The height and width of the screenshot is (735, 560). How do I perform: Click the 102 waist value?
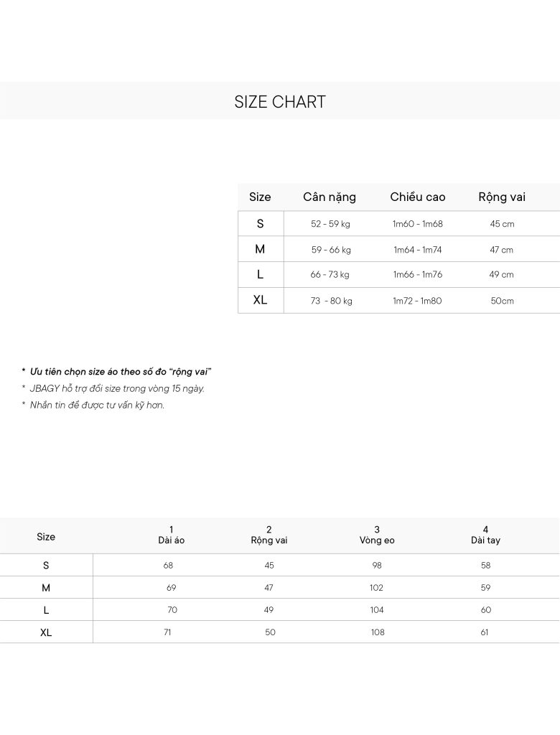377,588
